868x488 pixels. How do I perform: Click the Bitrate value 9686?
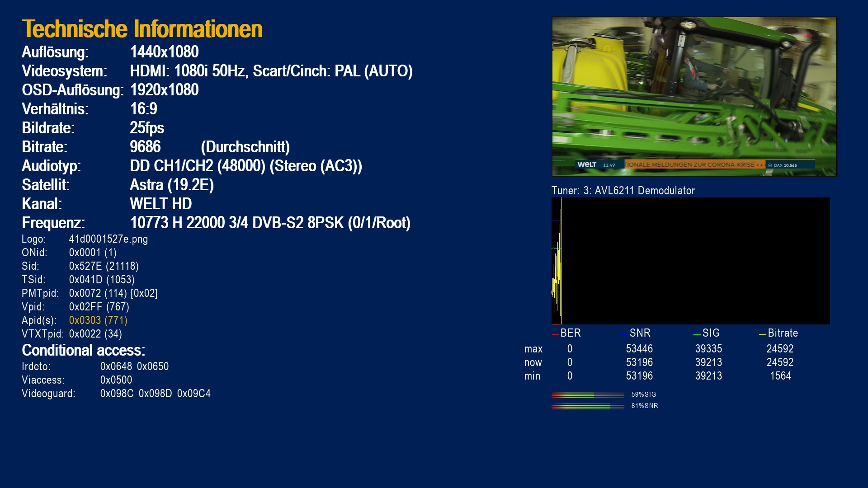coord(145,147)
